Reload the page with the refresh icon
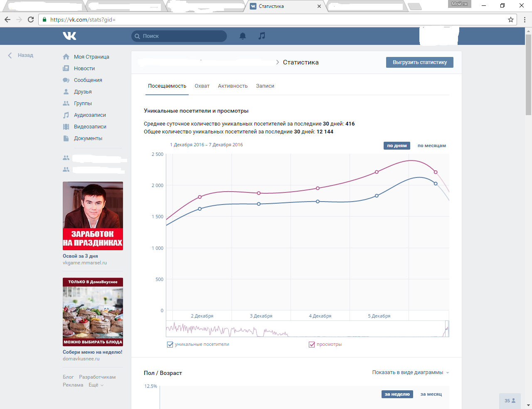The image size is (532, 409). [x=31, y=20]
